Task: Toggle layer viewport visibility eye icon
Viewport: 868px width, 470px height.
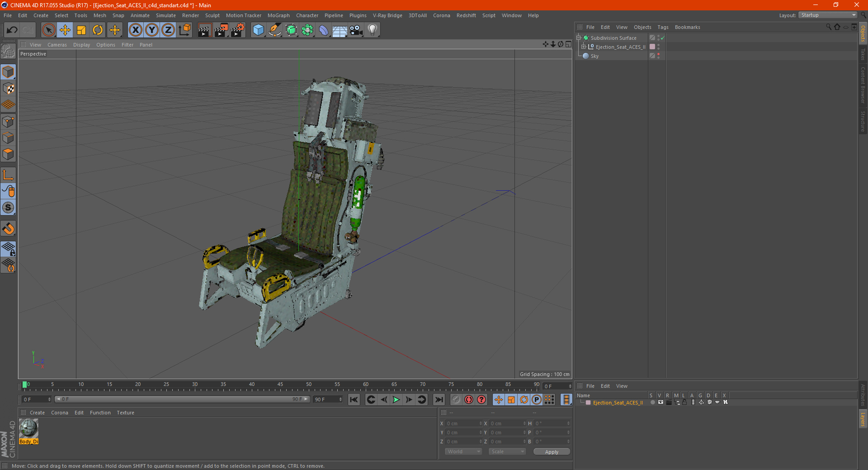Action: pos(660,402)
